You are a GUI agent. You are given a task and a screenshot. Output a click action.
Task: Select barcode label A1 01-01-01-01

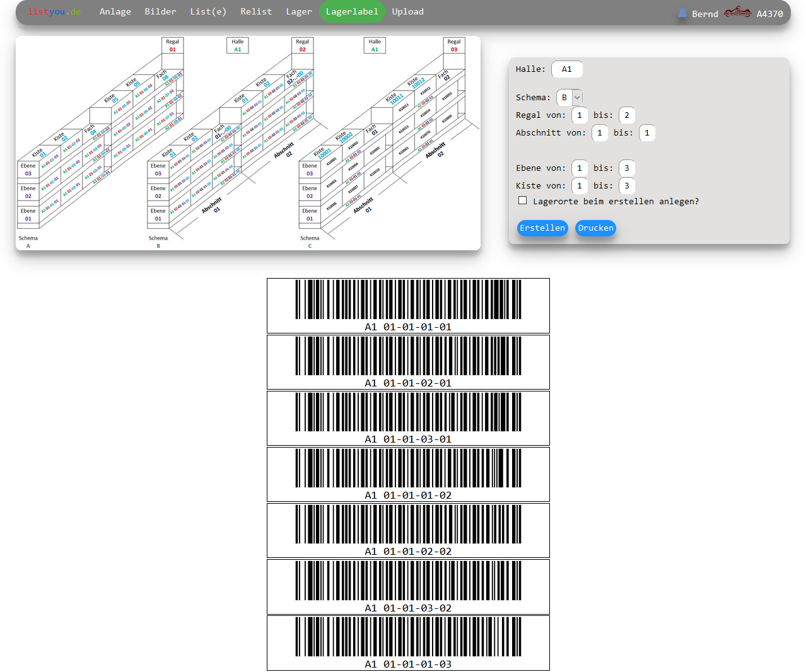click(408, 306)
